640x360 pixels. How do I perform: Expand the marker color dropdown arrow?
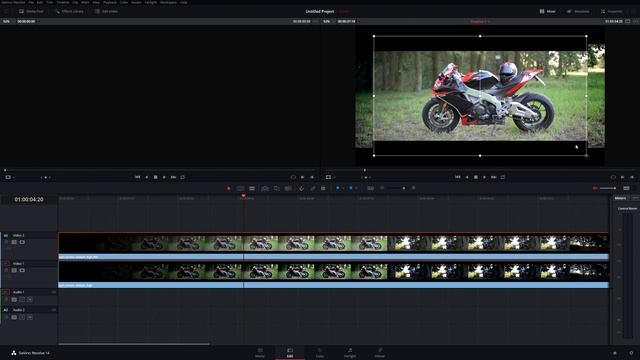pyautogui.click(x=356, y=188)
